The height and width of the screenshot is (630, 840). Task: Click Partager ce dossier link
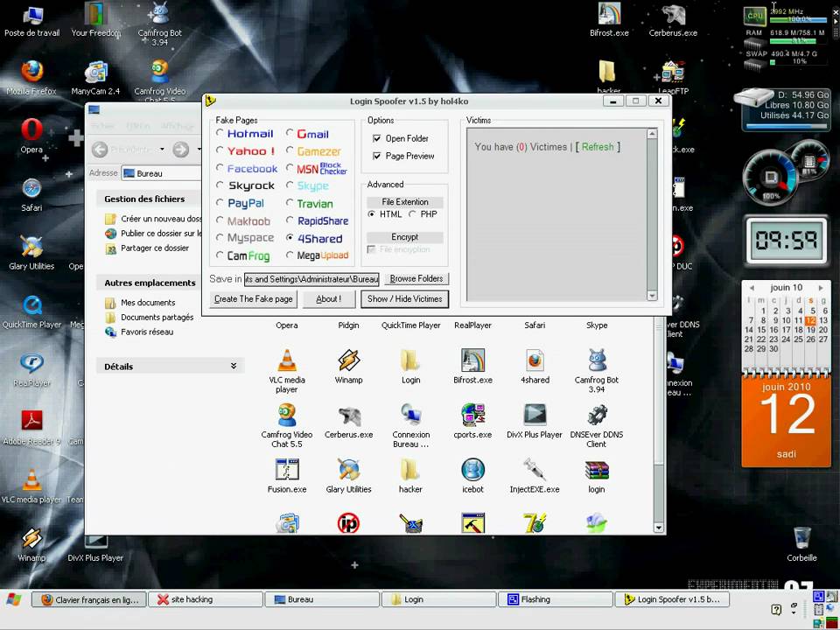[155, 248]
